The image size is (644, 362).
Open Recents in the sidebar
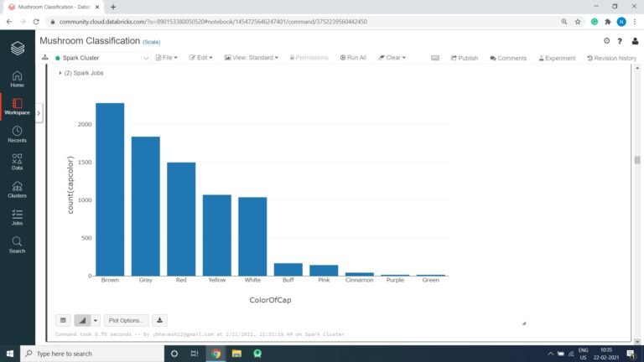tap(17, 134)
